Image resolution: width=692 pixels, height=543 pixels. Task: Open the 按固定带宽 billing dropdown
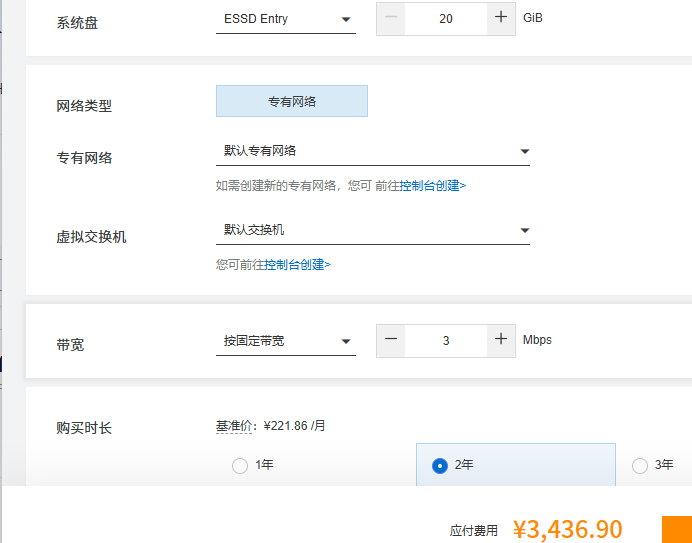point(286,341)
